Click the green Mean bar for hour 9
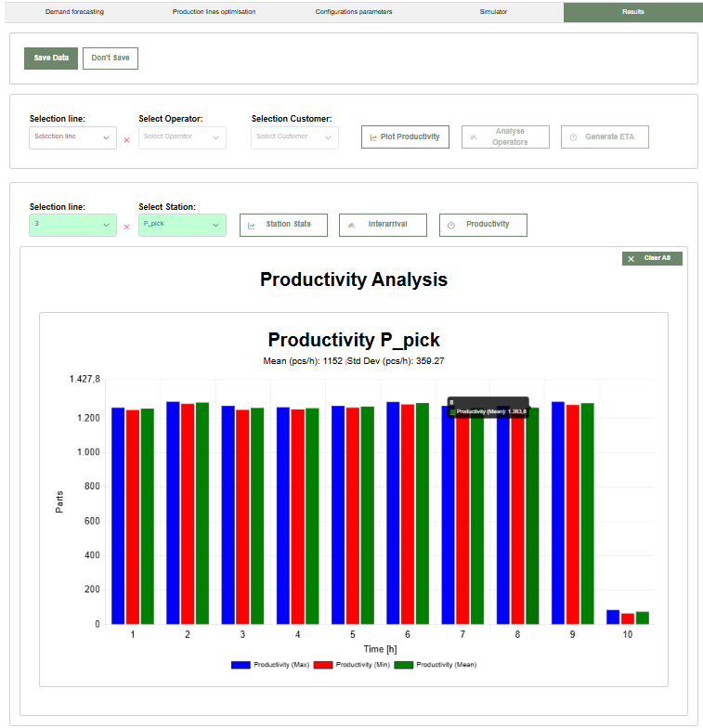Viewport: 703px width, 728px height. [587, 513]
